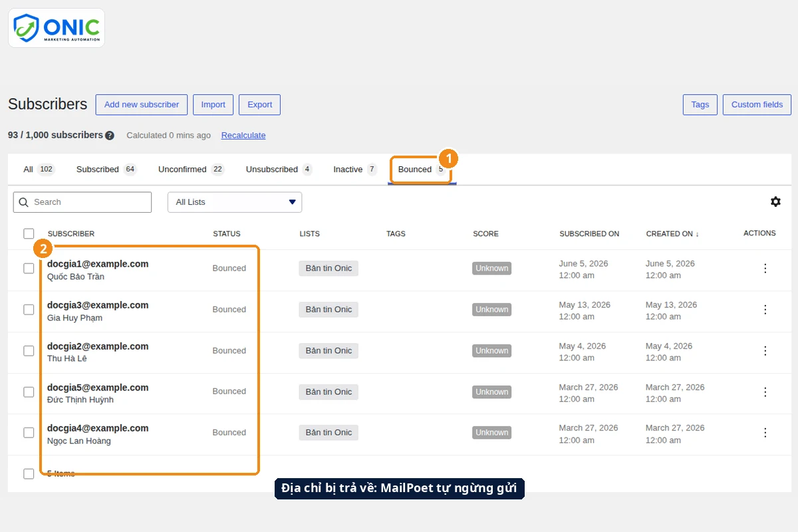Select checkbox for docgia4@example.com
Screen dimensions: 798x532
(x=29, y=433)
